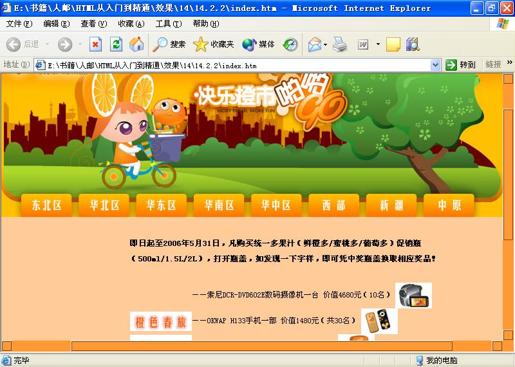This screenshot has width=515, height=367.
Task: Click the 橙色青旅 image
Action: (x=161, y=321)
